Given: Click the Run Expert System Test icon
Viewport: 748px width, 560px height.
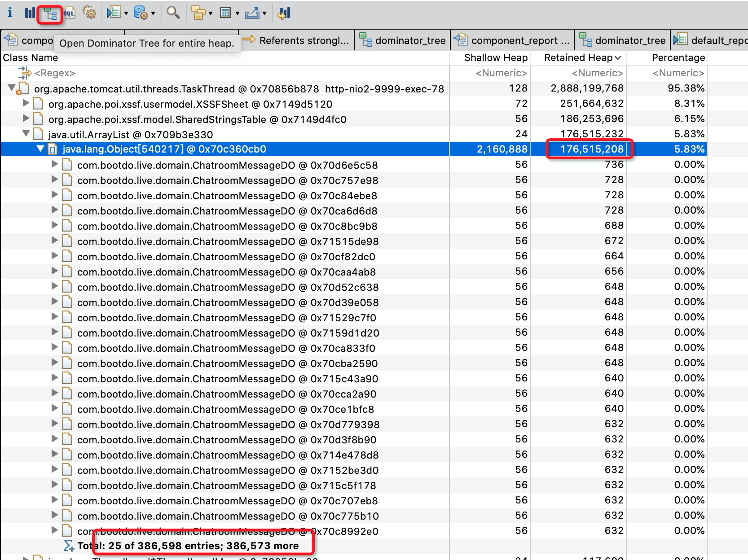Looking at the screenshot, I should (114, 13).
